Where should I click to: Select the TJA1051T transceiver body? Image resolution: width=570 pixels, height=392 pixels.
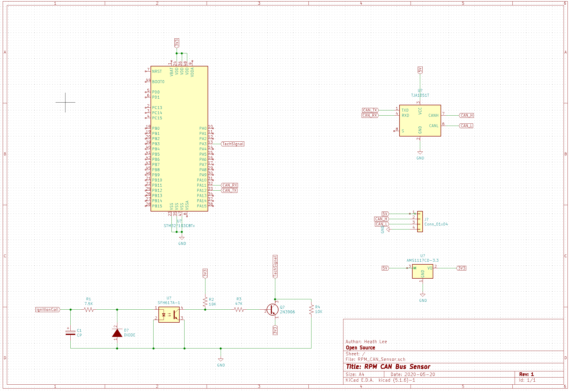click(x=420, y=121)
